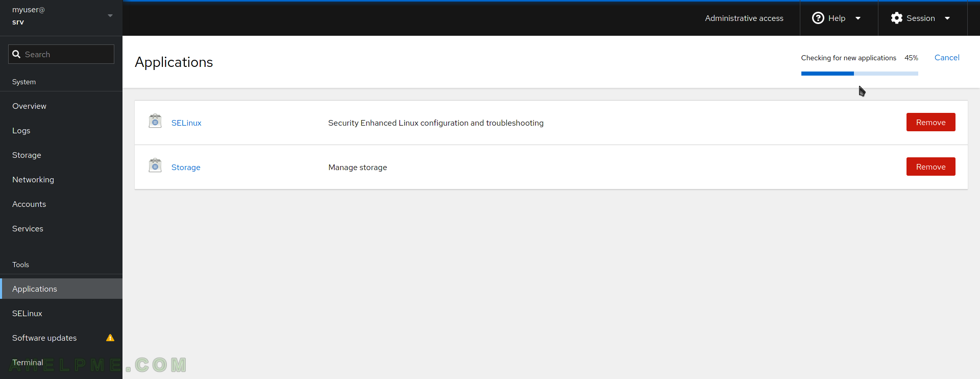Click the 'Checking for new applications' status text
The image size is (980, 379).
848,58
